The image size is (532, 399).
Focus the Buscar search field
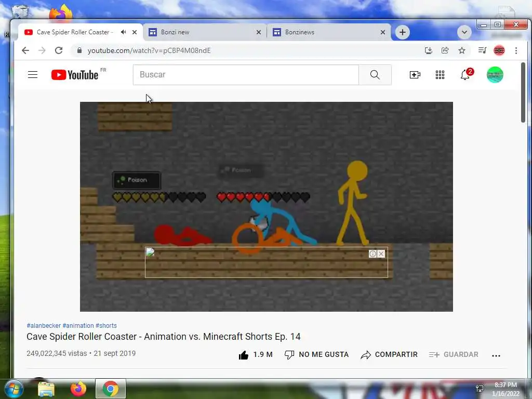tap(246, 75)
